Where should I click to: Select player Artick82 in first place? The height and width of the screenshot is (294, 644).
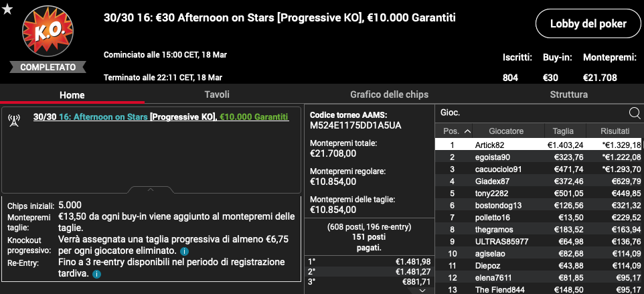(540, 145)
